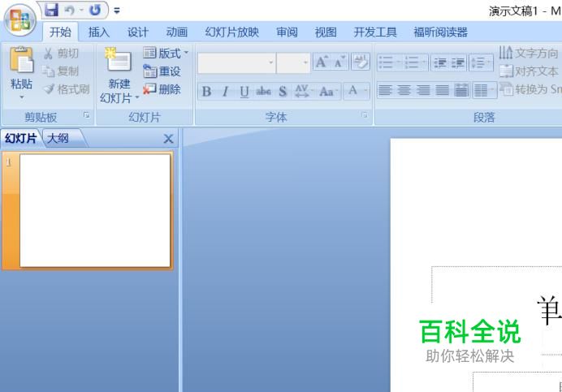This screenshot has width=562, height=392.
Task: Switch to the Outline (大纲) pane tab
Action: [x=58, y=138]
